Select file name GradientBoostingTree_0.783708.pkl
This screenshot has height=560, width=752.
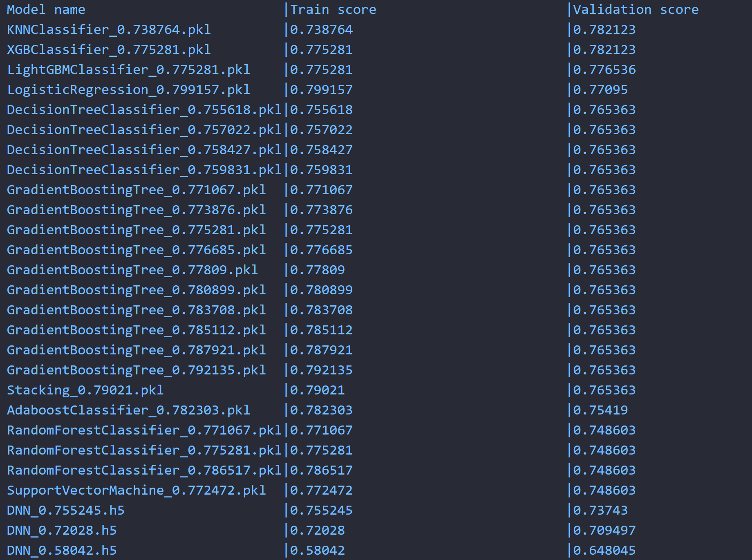(137, 310)
